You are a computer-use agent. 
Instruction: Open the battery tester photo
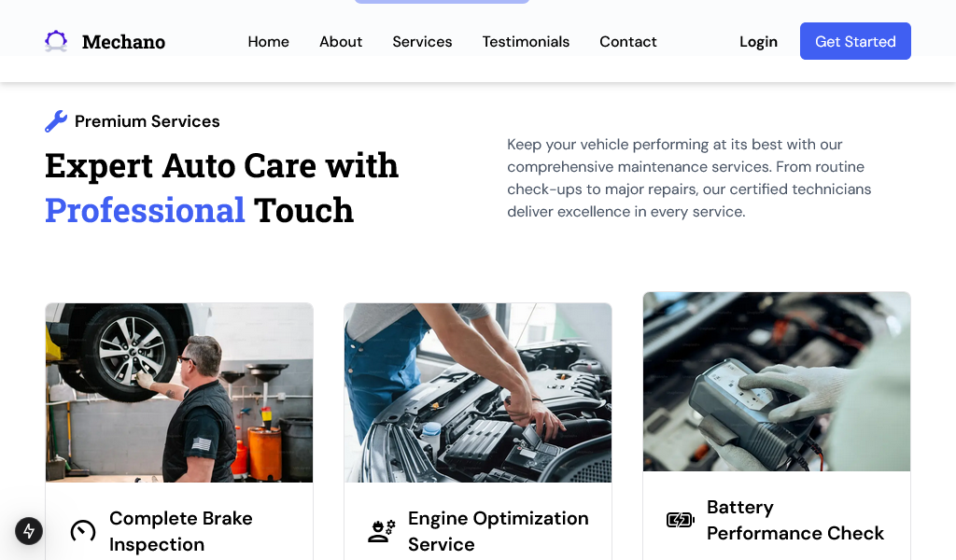coord(777,382)
